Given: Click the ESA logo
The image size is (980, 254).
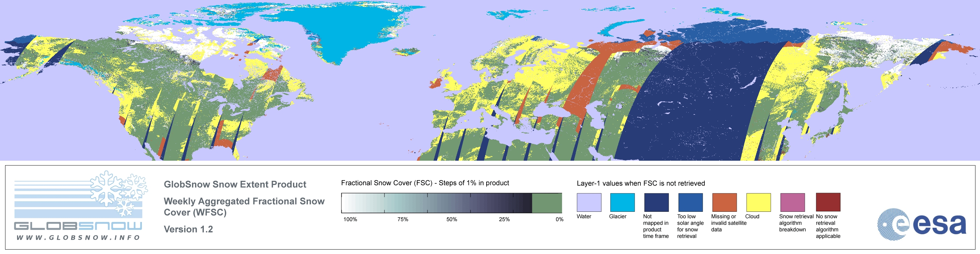Looking at the screenshot, I should 921,224.
